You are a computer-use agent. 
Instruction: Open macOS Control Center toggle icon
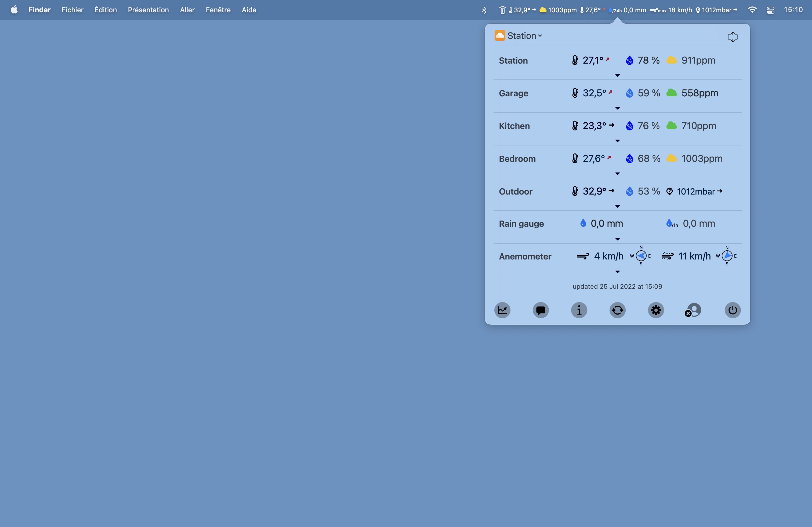click(770, 10)
